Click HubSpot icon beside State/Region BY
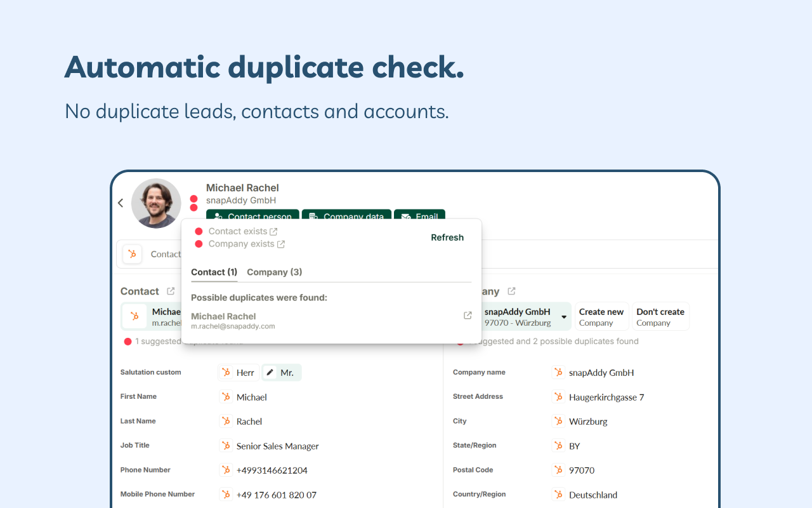This screenshot has height=508, width=812. click(x=558, y=446)
